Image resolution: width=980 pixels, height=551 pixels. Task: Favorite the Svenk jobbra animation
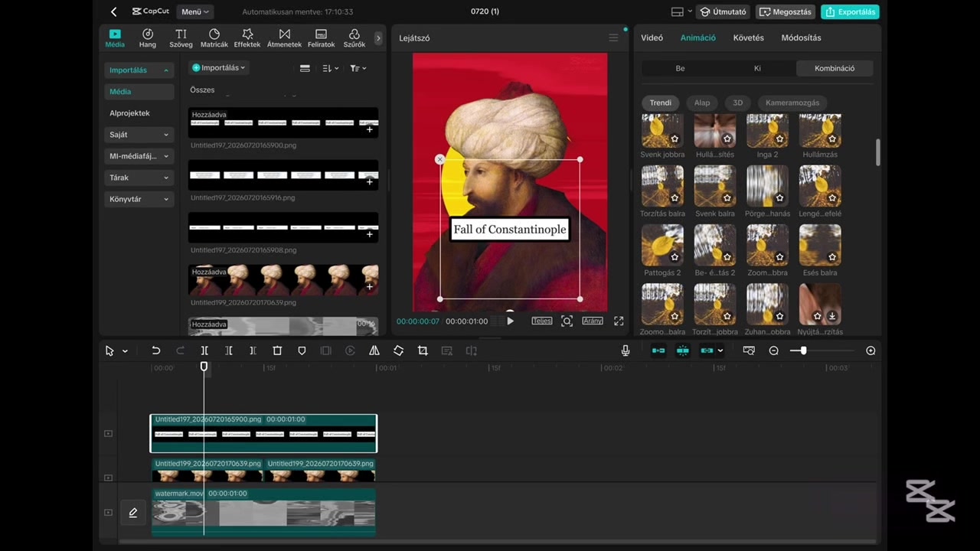pyautogui.click(x=675, y=139)
